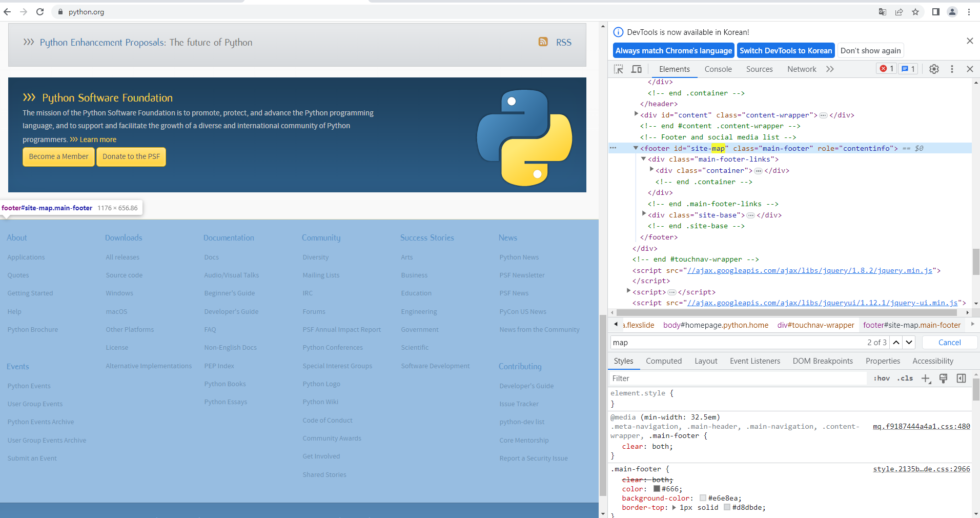Close the DevTools panel
The width and height of the screenshot is (980, 518).
970,69
